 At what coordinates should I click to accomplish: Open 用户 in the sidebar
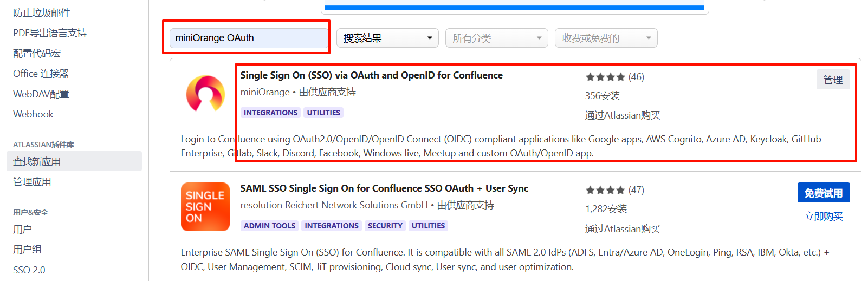(22, 230)
